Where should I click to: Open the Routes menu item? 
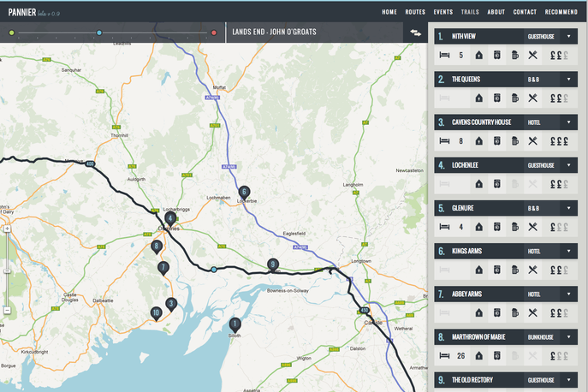click(415, 12)
